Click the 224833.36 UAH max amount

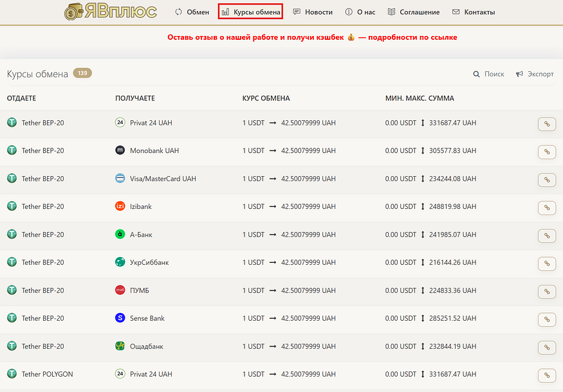click(453, 290)
